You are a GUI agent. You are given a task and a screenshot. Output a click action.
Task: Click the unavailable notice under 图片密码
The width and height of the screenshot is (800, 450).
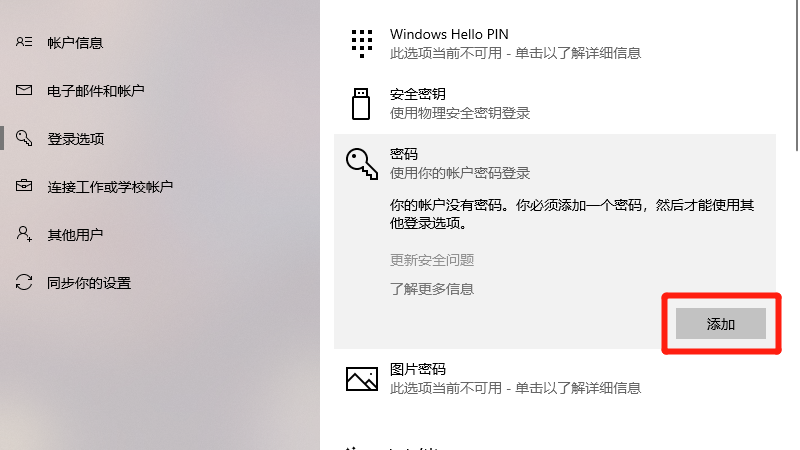(515, 388)
